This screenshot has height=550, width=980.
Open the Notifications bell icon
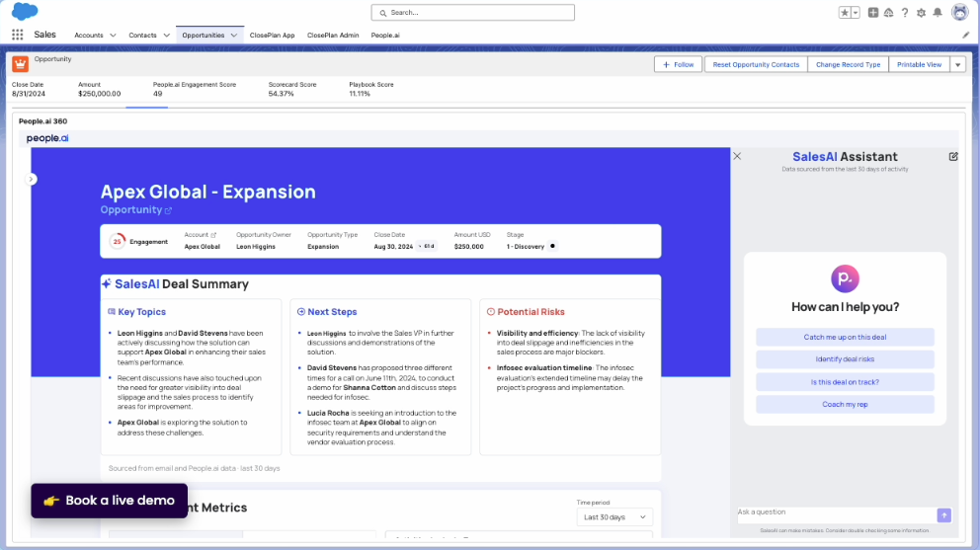pyautogui.click(x=938, y=13)
